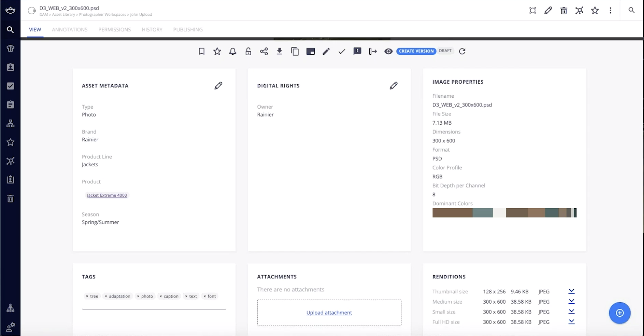Open the three-dot more options menu
Screen dimensions: 644x336
[611, 11]
